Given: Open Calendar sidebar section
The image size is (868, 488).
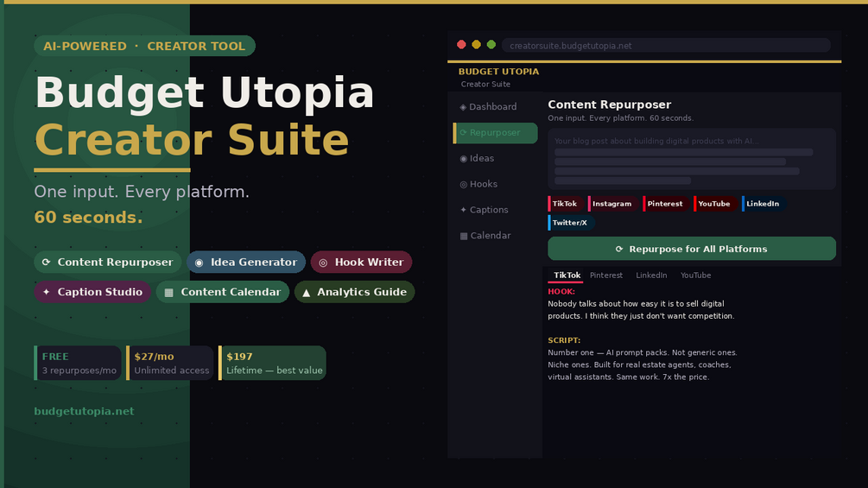Looking at the screenshot, I should click(496, 236).
